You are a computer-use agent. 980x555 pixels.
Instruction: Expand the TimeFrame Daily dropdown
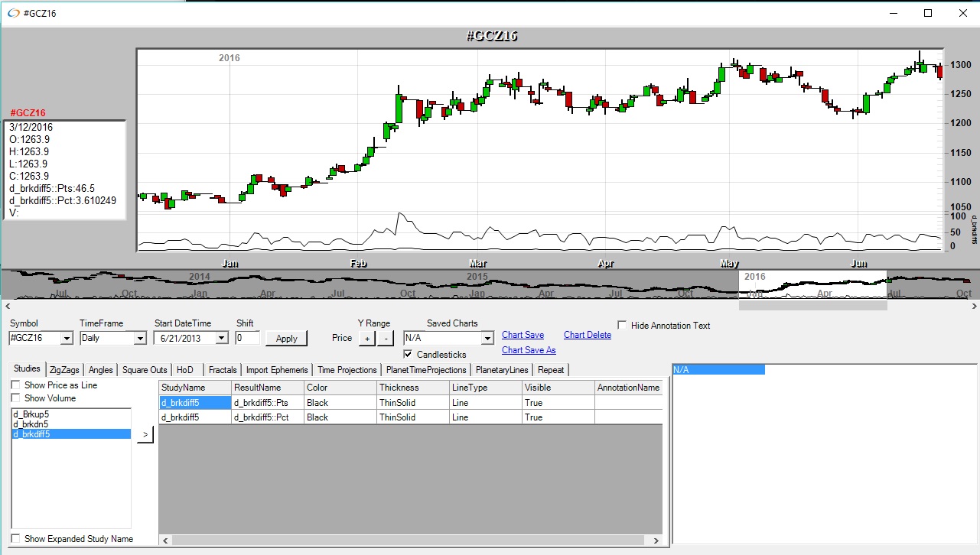coord(139,338)
